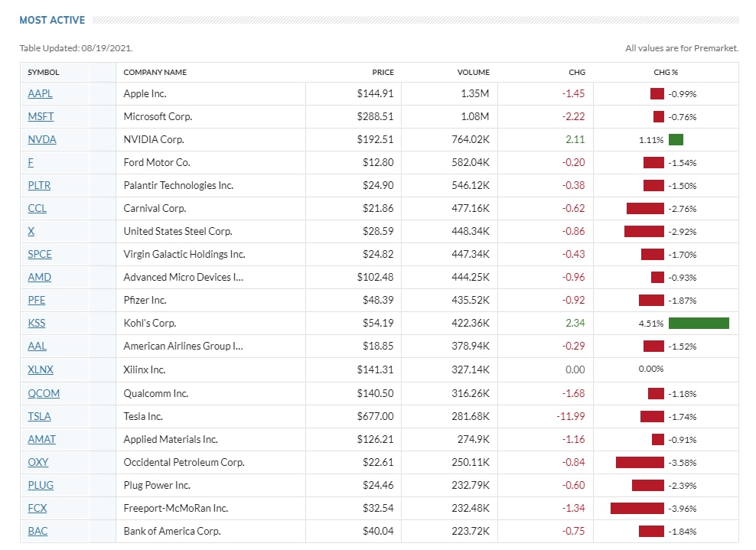Click the 4.51% green bar for Kohl's
The height and width of the screenshot is (550, 756).
pyautogui.click(x=699, y=323)
